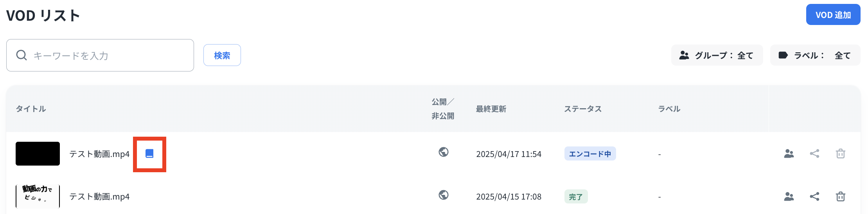868x214 pixels.
Task: Click share icon for encoding video row
Action: (814, 154)
